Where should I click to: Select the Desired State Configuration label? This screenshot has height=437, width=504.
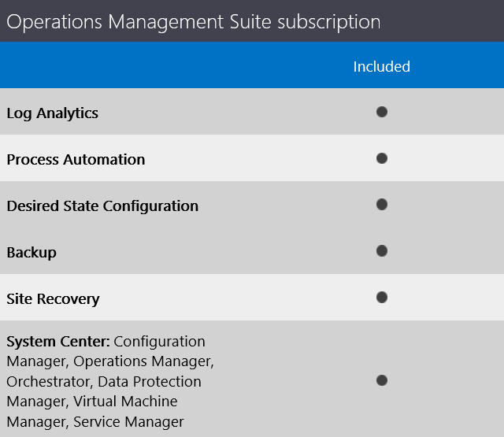[102, 206]
